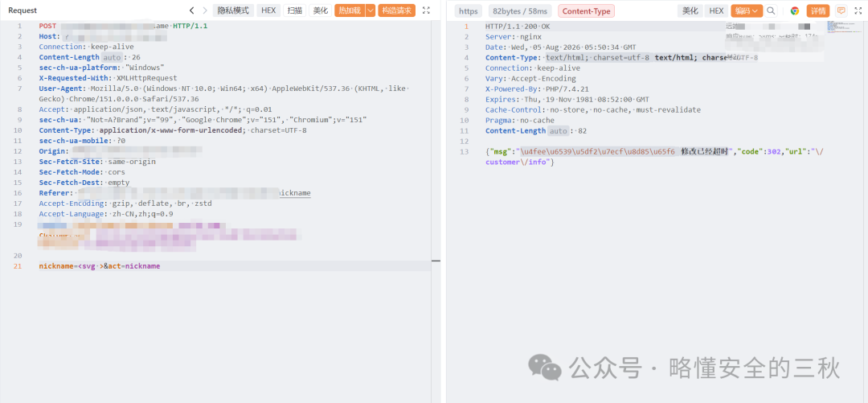Click the 'POST' request line
The image size is (868, 403).
point(124,26)
